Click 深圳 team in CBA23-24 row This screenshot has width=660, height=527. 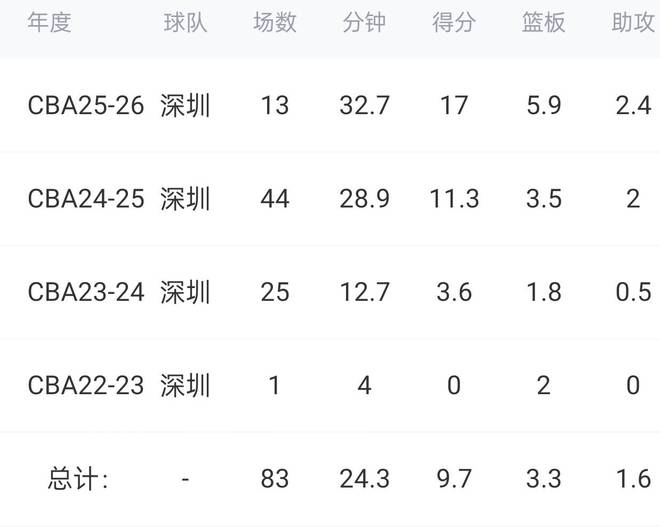[x=185, y=292]
